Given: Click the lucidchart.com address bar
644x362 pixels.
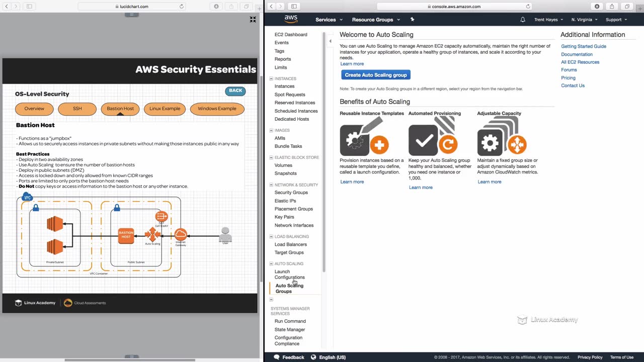Looking at the screenshot, I should [131, 7].
